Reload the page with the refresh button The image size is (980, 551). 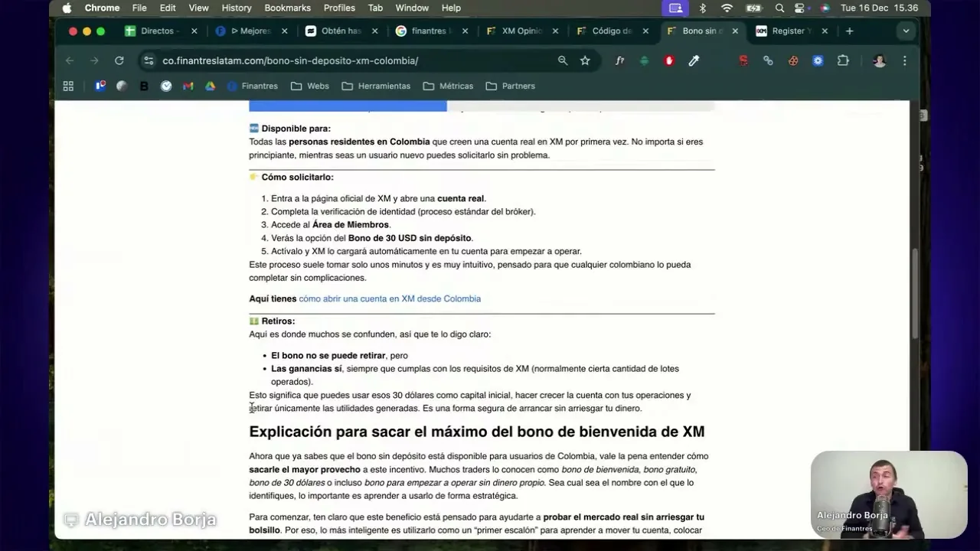point(119,60)
